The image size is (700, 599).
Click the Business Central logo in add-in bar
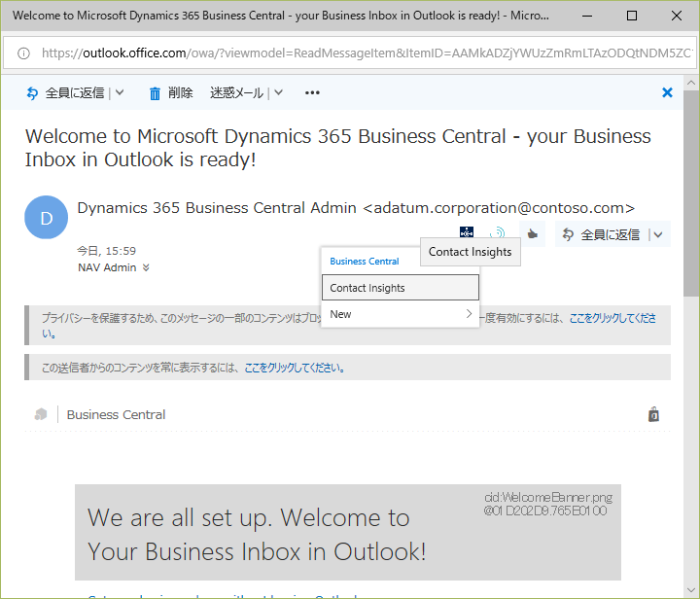(41, 414)
